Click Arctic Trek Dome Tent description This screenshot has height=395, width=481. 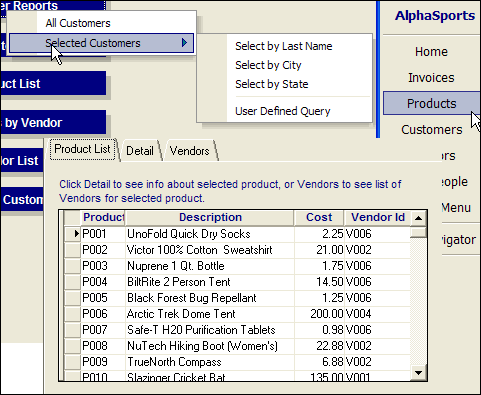(181, 314)
